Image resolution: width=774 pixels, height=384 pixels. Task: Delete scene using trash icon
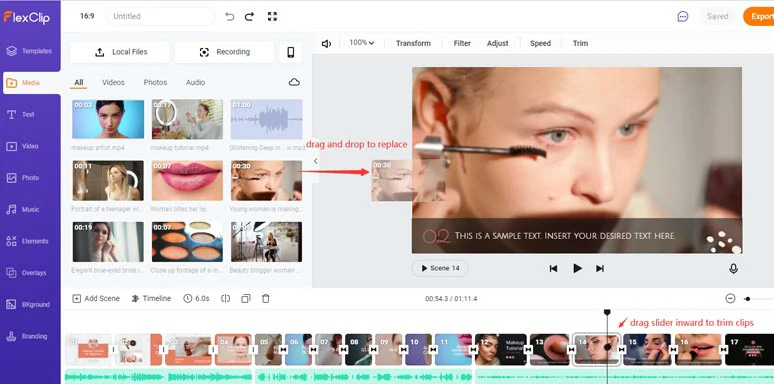coord(266,299)
